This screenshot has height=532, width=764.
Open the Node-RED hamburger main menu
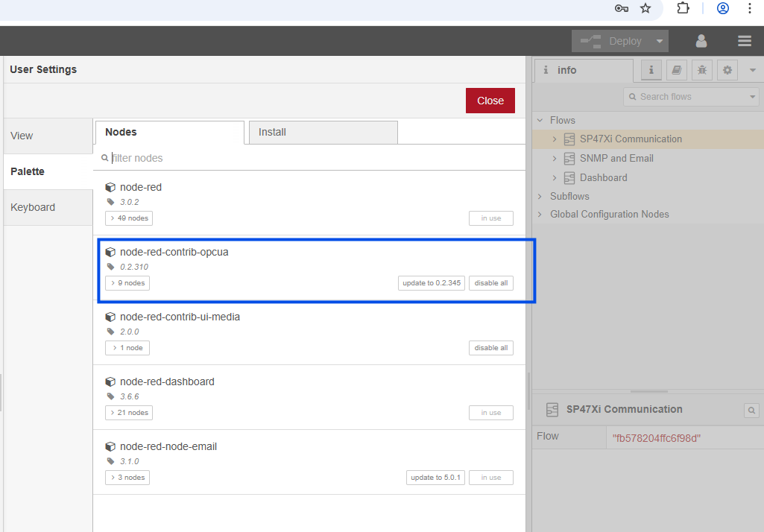[x=744, y=41]
